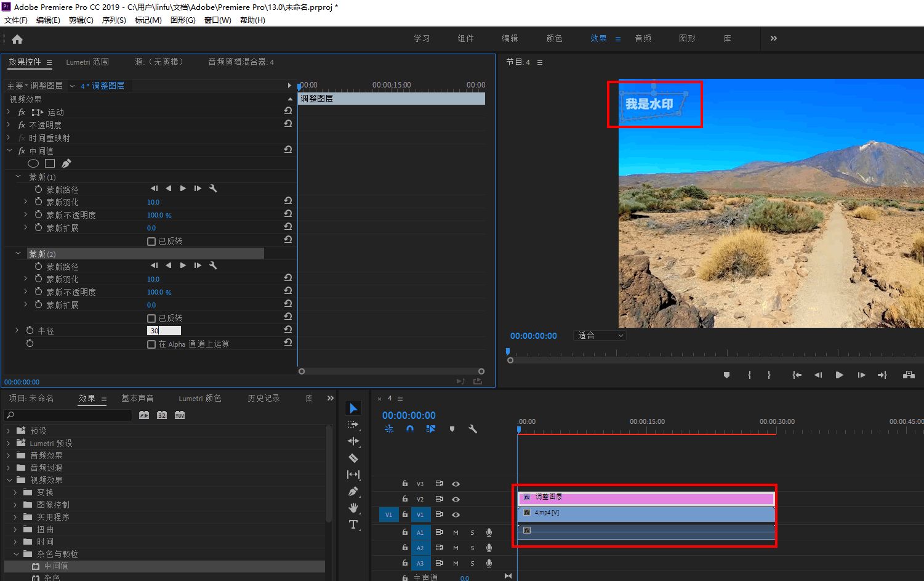924x581 pixels.
Task: Click the ellipse mask shape under 中间值
Action: [x=33, y=163]
